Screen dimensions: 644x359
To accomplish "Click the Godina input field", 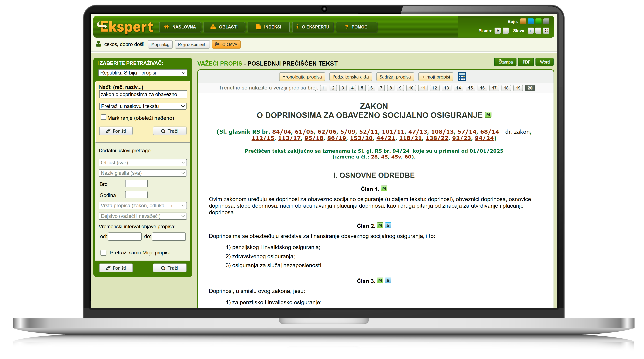I will click(x=136, y=195).
